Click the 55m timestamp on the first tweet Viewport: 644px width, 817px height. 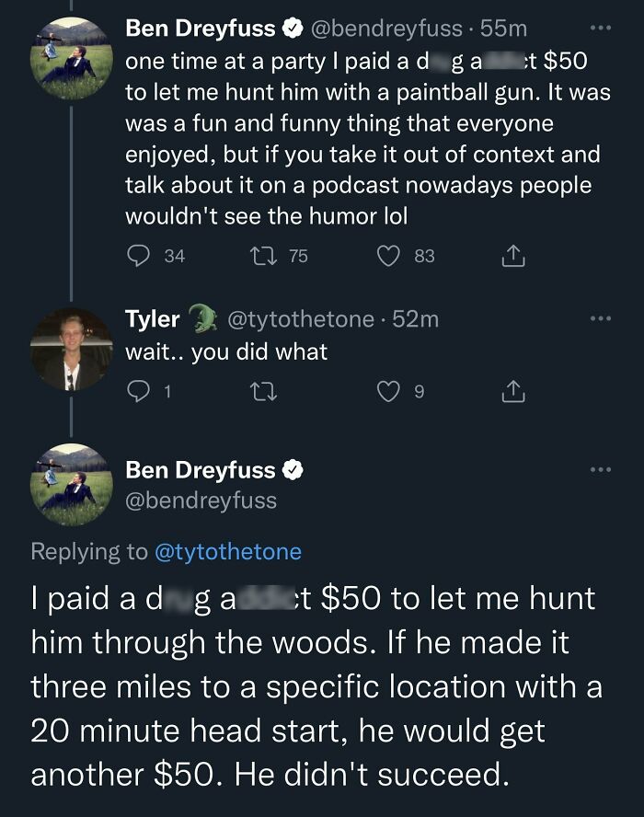coord(501,28)
